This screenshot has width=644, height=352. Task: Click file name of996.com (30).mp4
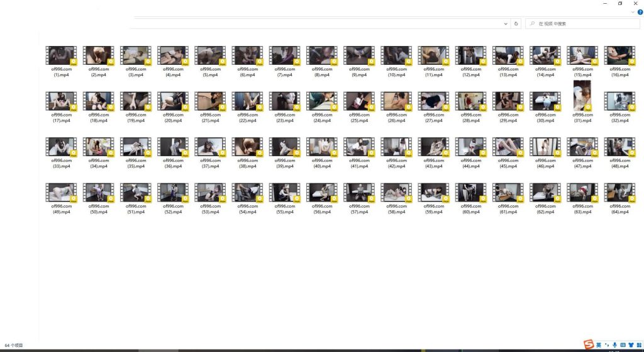click(545, 118)
